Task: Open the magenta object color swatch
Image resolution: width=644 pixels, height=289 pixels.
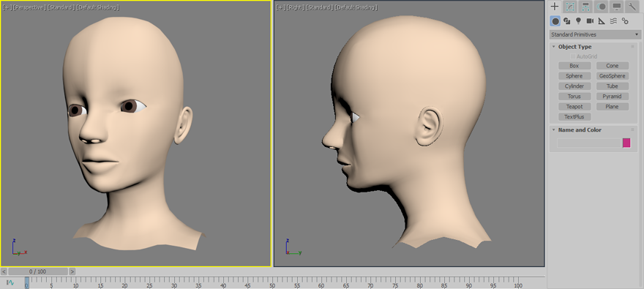Action: point(626,143)
